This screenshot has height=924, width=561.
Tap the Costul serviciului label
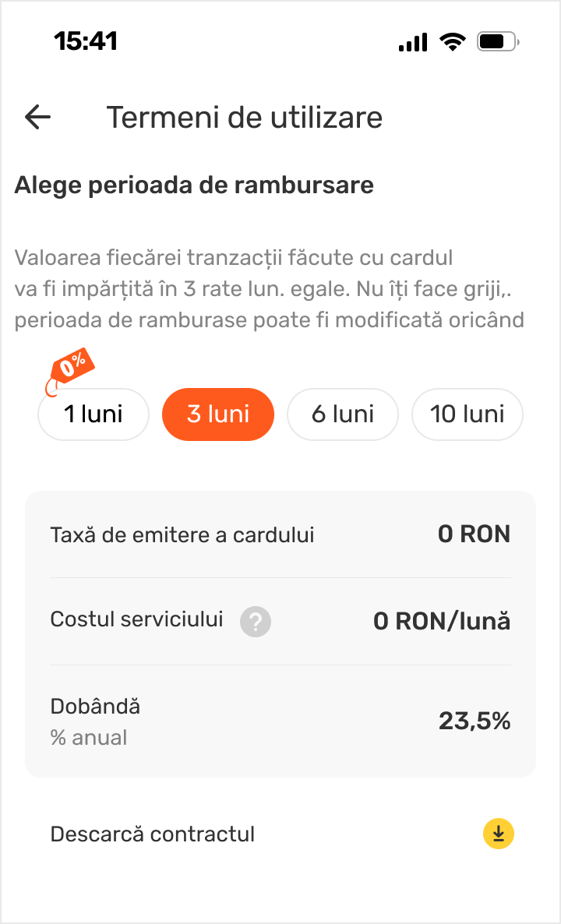tap(137, 619)
